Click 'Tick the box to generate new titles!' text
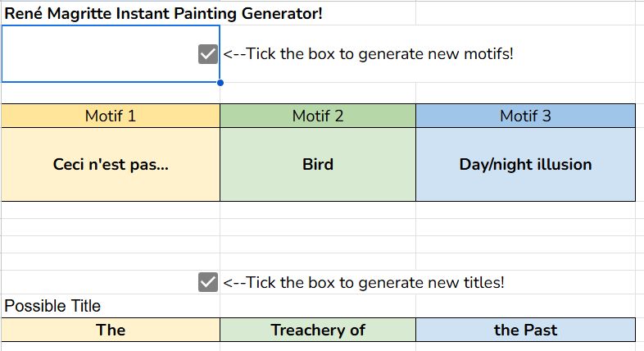 (374, 282)
